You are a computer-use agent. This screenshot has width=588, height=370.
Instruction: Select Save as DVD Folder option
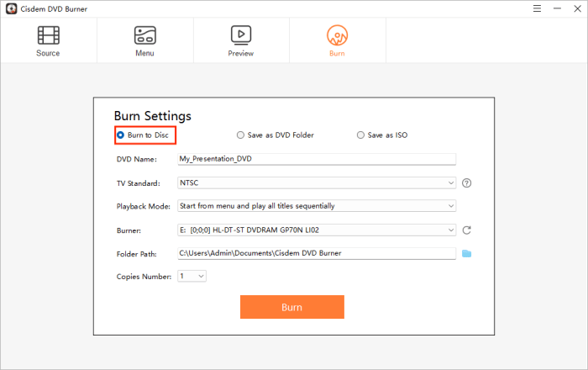(x=240, y=135)
